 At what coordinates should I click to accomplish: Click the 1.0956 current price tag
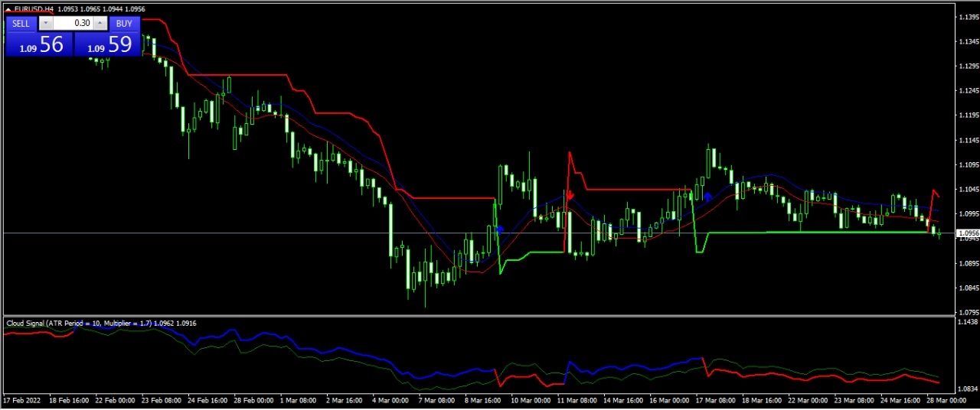[x=968, y=233]
